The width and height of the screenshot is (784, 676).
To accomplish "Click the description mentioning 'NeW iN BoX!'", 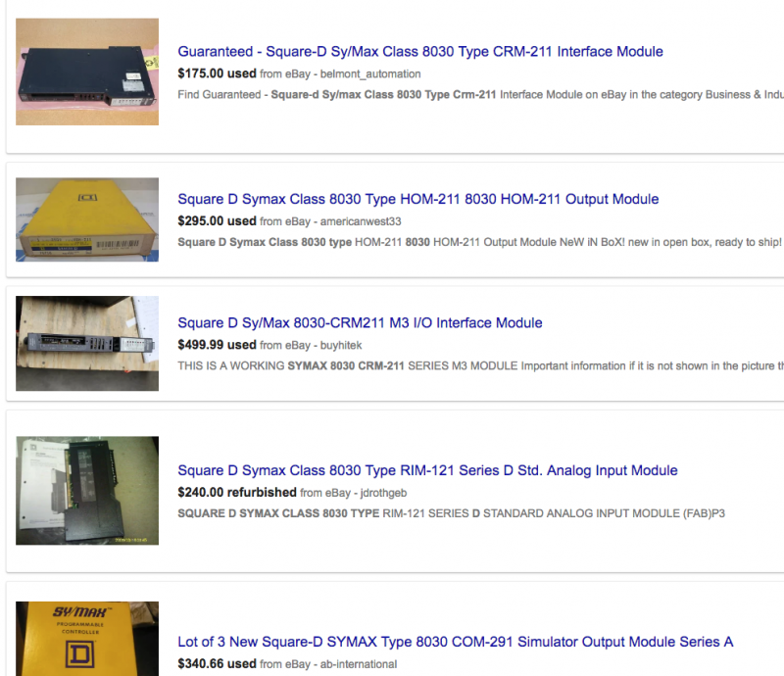I will point(479,242).
